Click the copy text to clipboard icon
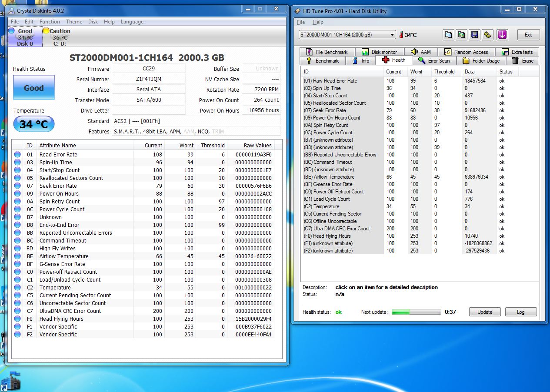The width and height of the screenshot is (550, 392). (x=448, y=35)
